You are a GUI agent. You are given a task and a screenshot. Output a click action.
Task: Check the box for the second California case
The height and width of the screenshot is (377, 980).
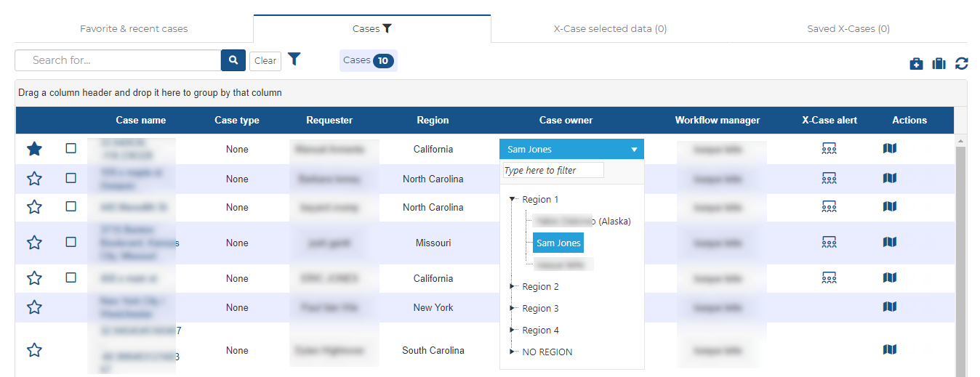click(71, 277)
